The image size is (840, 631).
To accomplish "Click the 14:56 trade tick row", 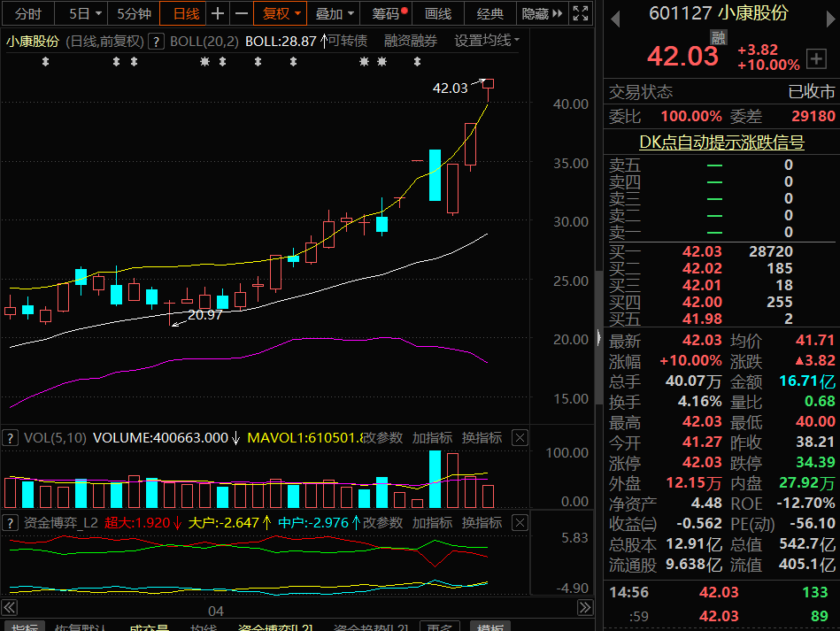I will tap(721, 592).
